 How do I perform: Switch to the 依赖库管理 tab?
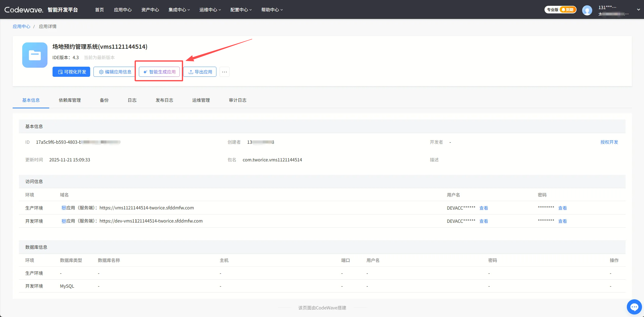click(70, 100)
